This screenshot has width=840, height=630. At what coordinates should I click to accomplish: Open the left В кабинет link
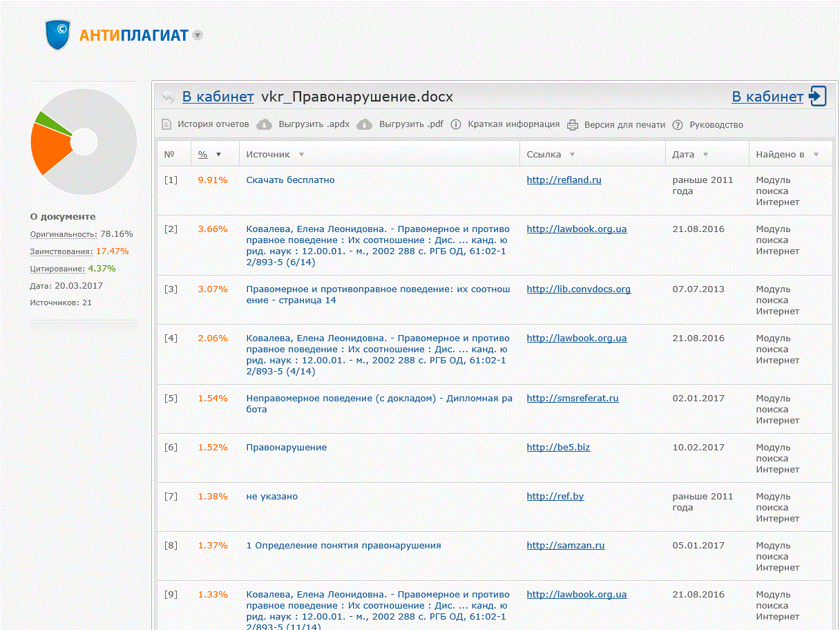click(218, 97)
